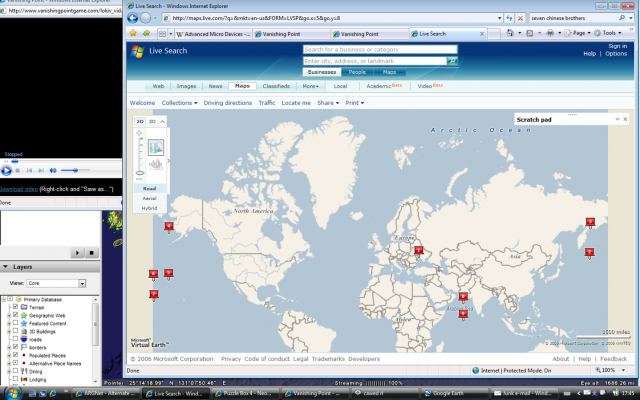The height and width of the screenshot is (400, 640).
Task: Click the magnifier in IE search box
Action: point(622,18)
